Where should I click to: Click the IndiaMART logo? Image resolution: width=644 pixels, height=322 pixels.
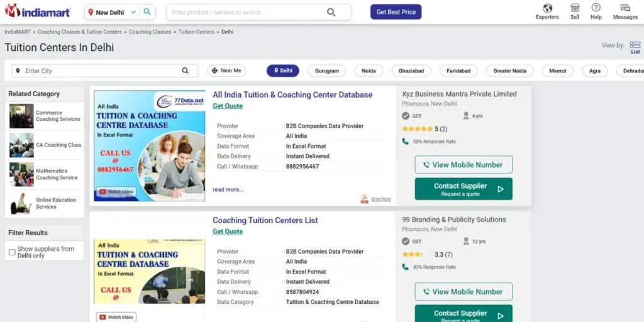37,11
